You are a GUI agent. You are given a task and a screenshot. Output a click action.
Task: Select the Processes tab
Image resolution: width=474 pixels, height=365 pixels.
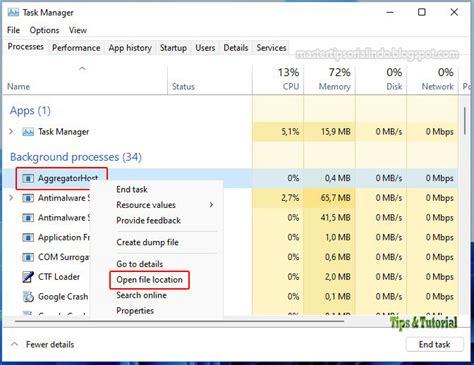point(26,47)
